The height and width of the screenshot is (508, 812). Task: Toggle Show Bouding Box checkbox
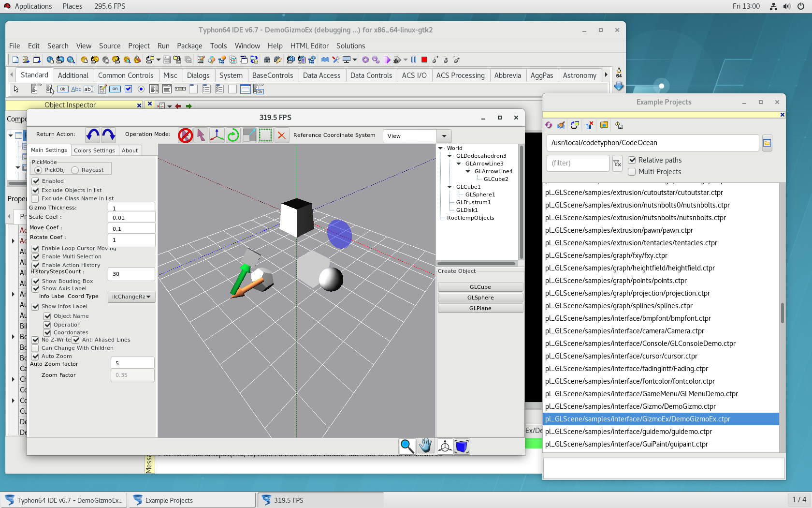point(35,281)
